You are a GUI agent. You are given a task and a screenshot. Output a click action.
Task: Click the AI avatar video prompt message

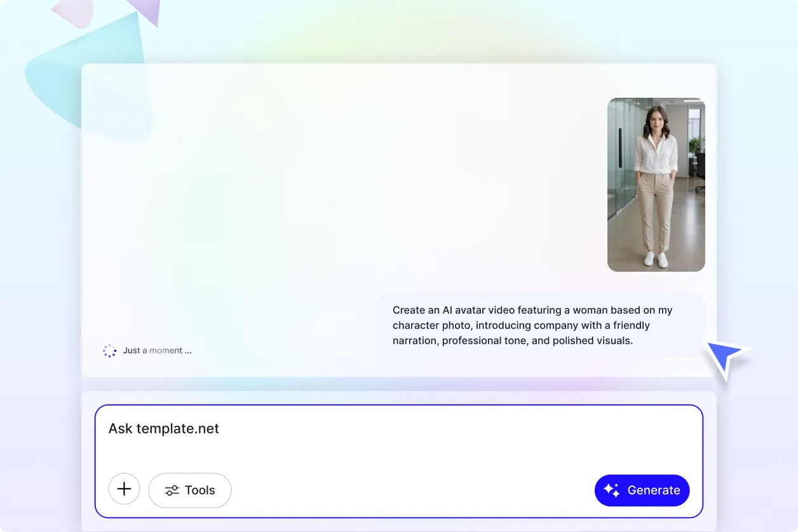[541, 325]
